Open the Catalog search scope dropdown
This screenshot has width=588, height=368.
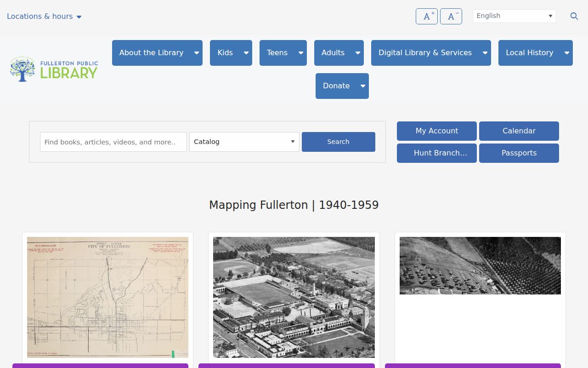point(244,142)
